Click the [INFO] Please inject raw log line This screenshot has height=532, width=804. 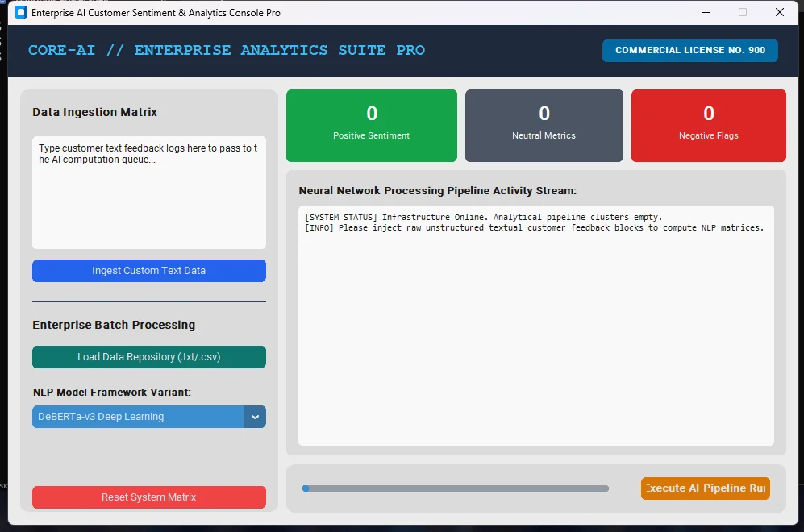[535, 227]
